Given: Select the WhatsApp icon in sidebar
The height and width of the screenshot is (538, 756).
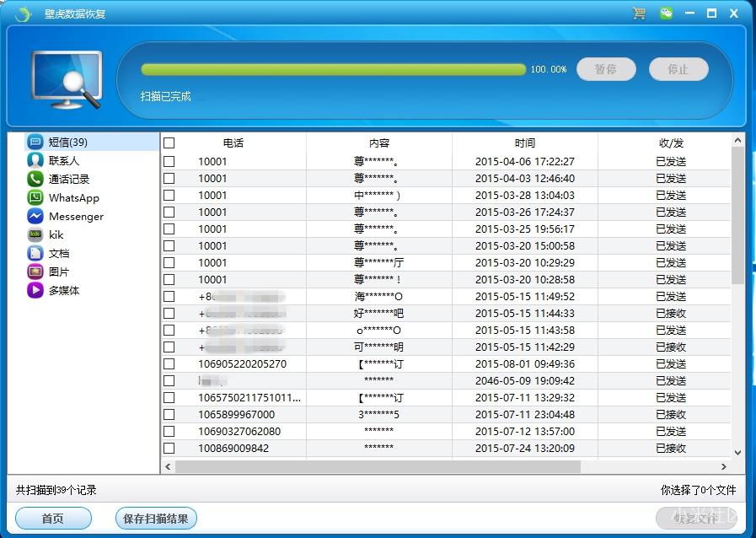Looking at the screenshot, I should [x=35, y=197].
